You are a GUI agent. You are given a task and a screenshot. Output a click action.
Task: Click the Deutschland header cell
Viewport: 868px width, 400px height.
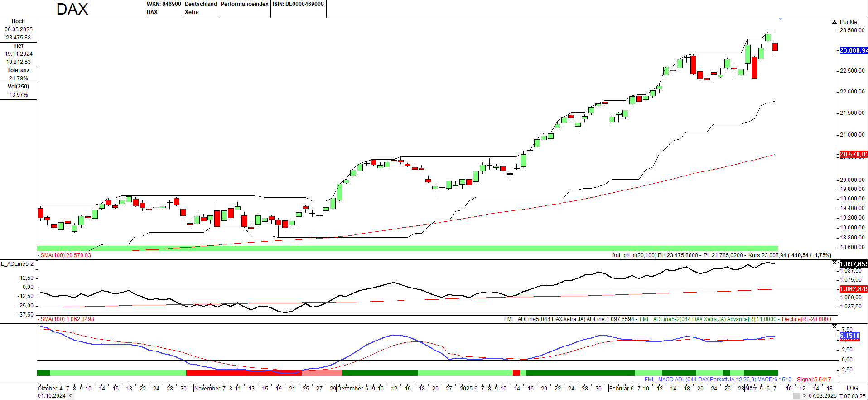(201, 4)
